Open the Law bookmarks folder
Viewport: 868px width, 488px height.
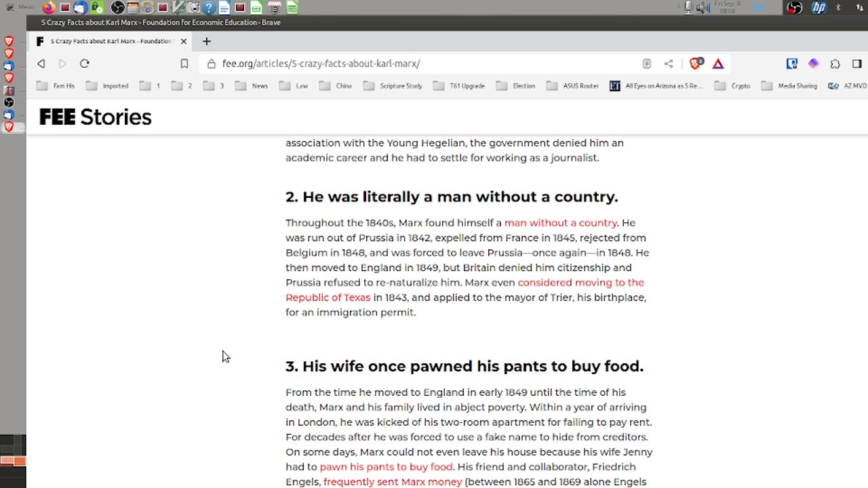[294, 86]
